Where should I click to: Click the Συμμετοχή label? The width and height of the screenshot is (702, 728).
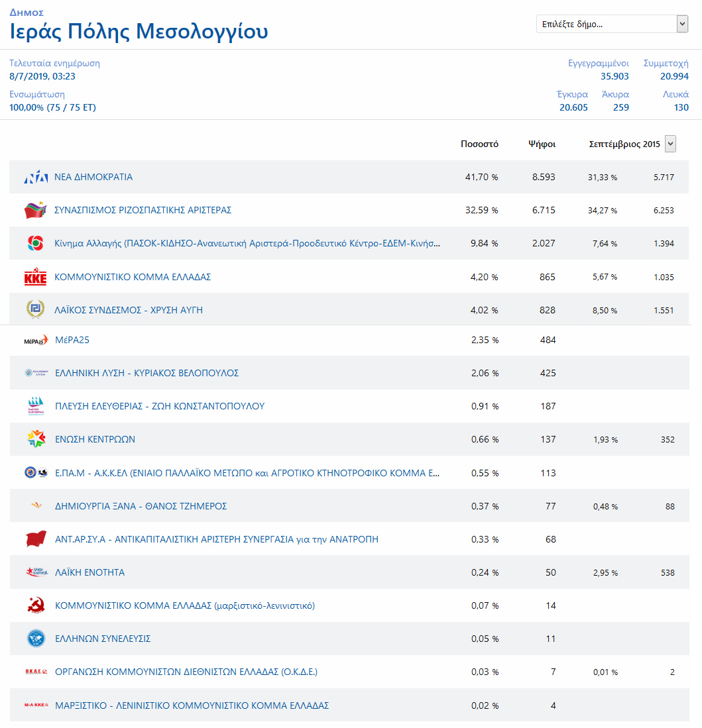point(666,63)
